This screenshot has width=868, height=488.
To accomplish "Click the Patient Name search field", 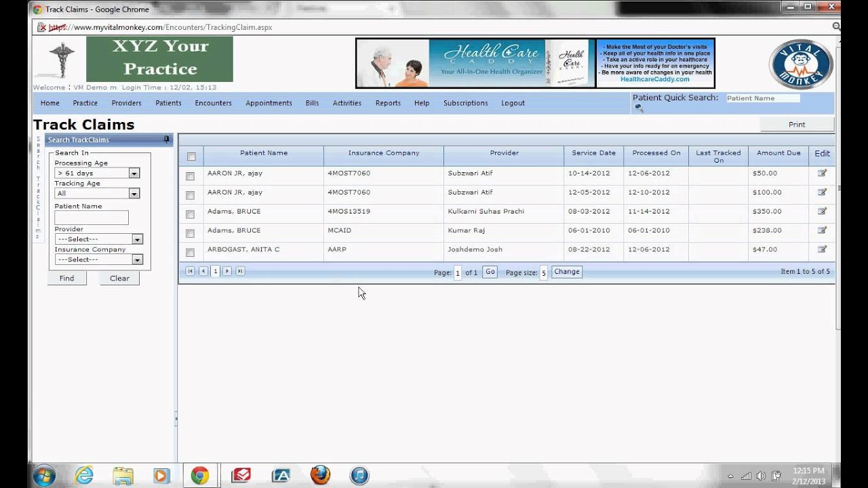I will [92, 218].
